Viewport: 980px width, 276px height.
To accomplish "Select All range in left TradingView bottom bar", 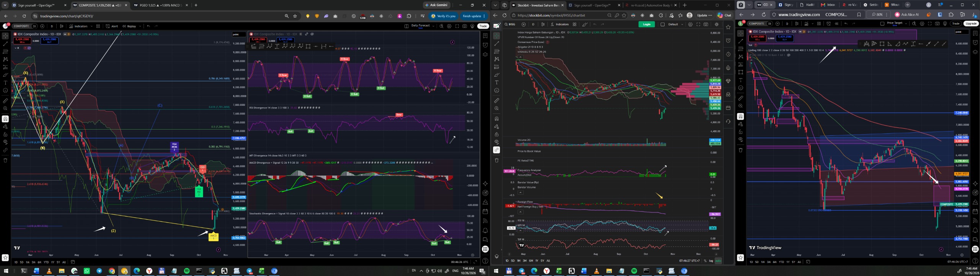I will [64, 262].
